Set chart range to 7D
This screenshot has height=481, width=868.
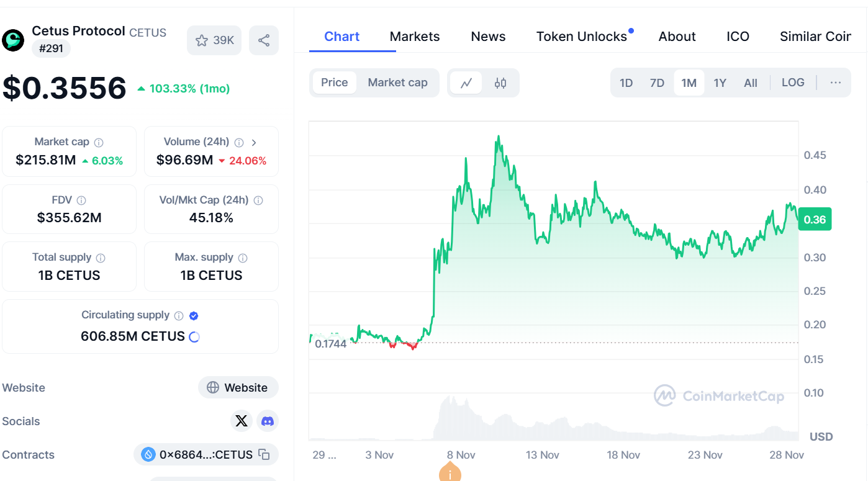coord(657,83)
